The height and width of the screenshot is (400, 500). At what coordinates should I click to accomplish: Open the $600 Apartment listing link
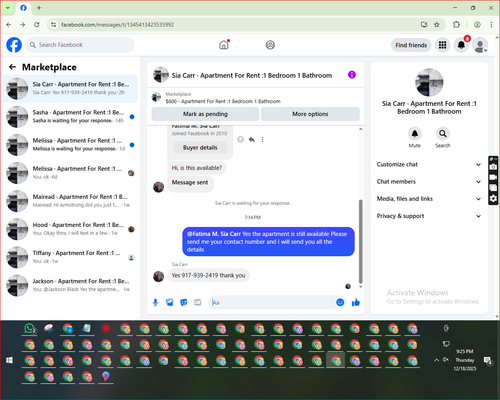[x=223, y=101]
